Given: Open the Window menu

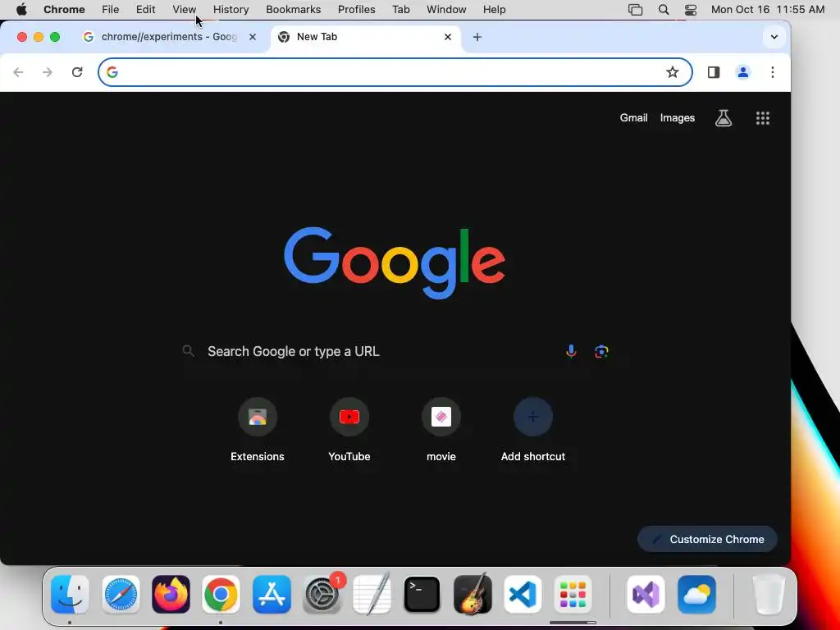Looking at the screenshot, I should [x=446, y=10].
